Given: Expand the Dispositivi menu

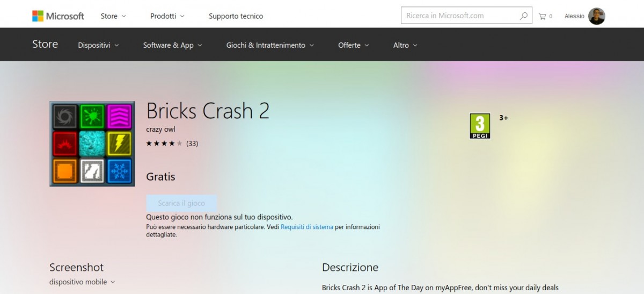Looking at the screenshot, I should tap(98, 45).
